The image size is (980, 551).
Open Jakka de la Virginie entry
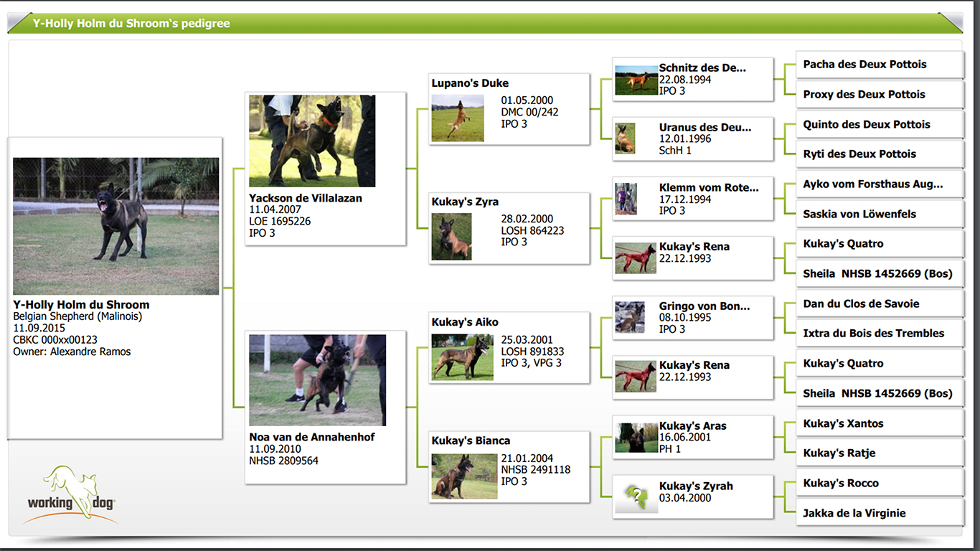[879, 513]
